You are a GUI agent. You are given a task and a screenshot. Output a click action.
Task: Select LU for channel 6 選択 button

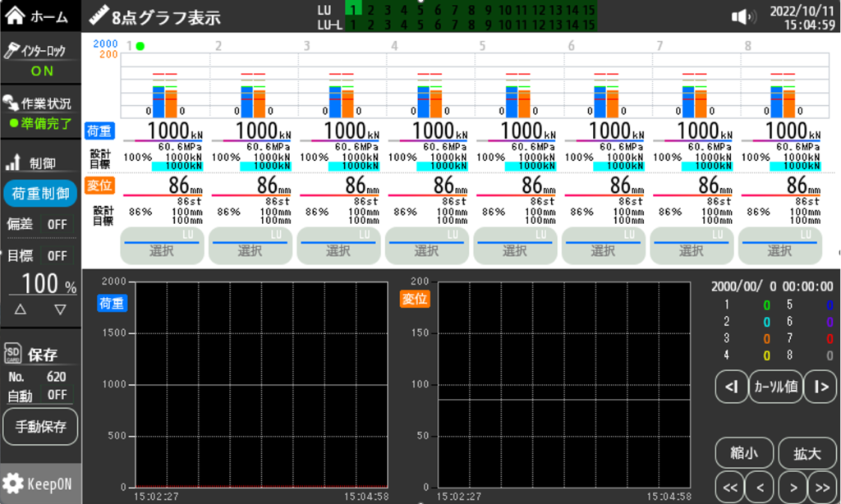click(604, 245)
